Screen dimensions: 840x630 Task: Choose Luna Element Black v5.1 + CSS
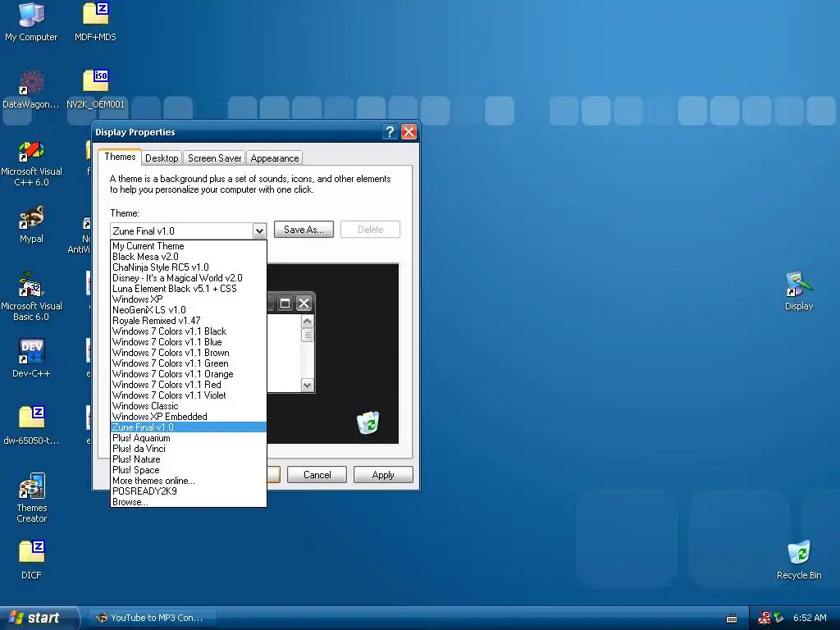click(x=189, y=289)
